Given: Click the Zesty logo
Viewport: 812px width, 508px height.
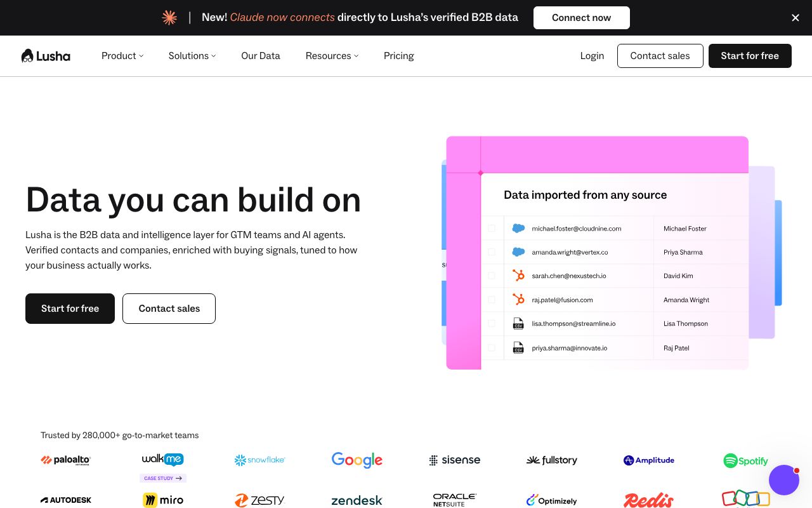Looking at the screenshot, I should coord(260,500).
